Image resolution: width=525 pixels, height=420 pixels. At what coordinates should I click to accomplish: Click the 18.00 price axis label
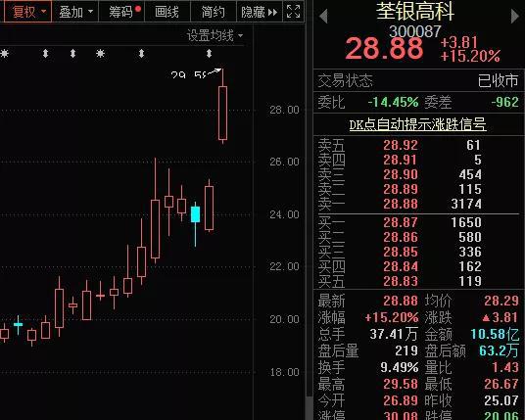click(284, 372)
